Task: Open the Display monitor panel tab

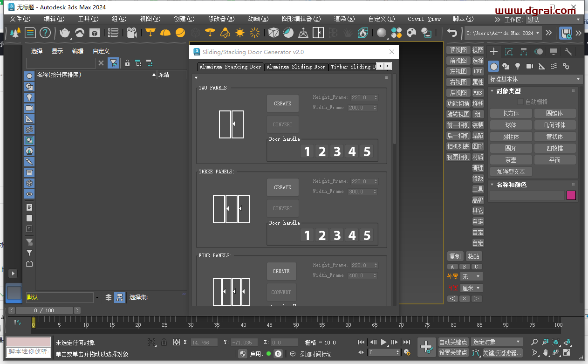Action: click(554, 52)
